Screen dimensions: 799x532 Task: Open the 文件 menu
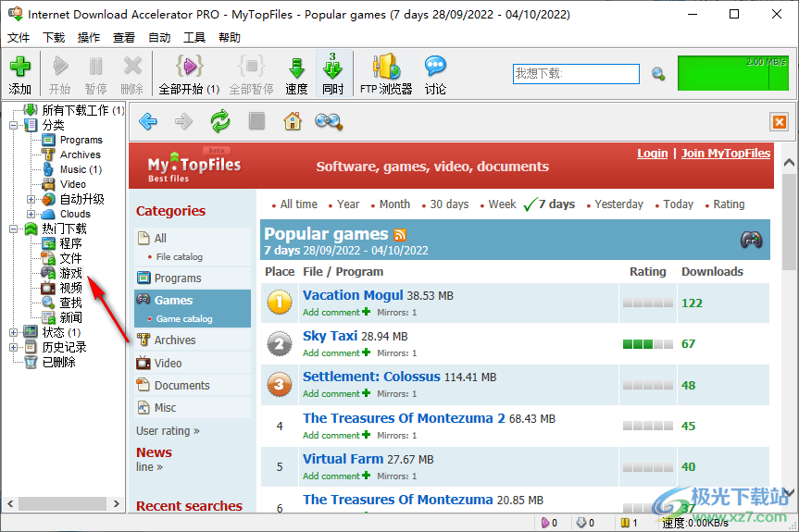[19, 38]
